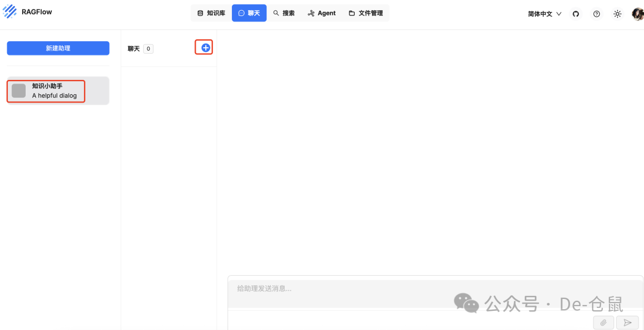Select the 知识小助手 assistant title

point(47,86)
